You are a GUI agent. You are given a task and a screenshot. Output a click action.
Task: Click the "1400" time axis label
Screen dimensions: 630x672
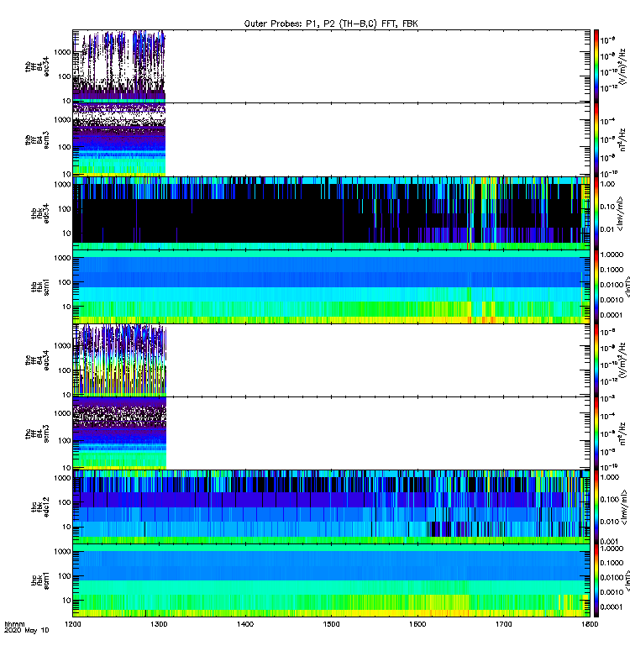coord(245,624)
